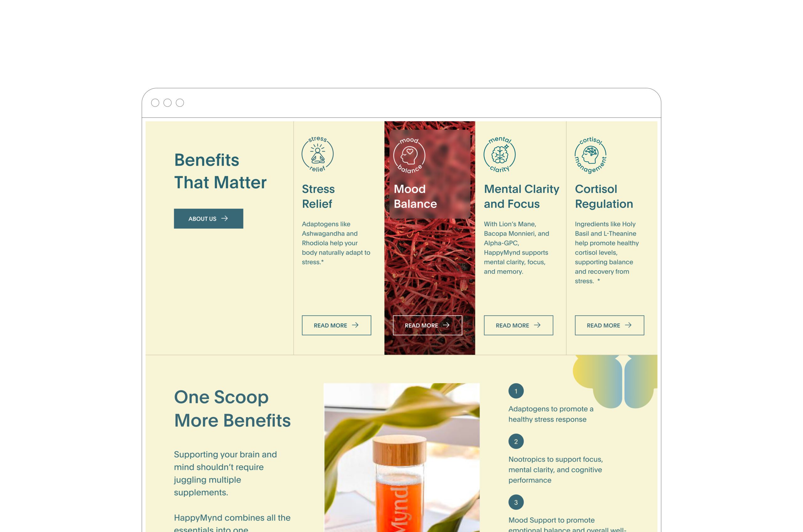Click the first browser window circle
The width and height of the screenshot is (803, 532).
tap(155, 103)
